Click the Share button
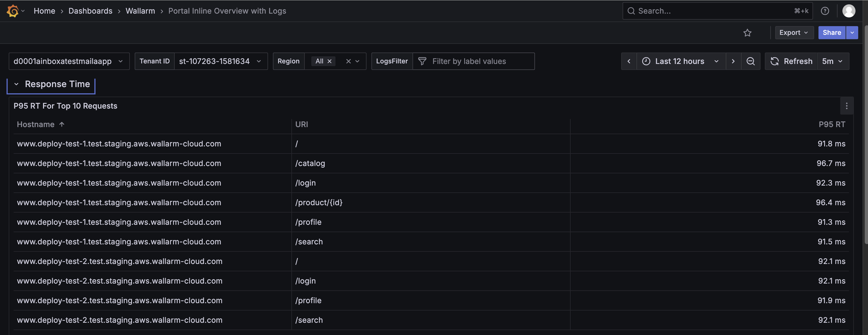868x335 pixels. coord(831,33)
